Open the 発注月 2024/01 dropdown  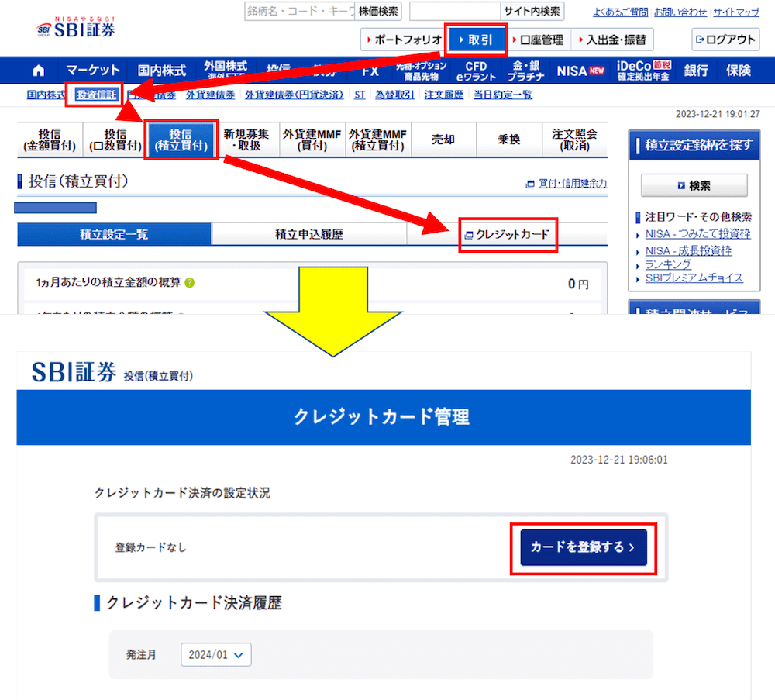(x=216, y=654)
